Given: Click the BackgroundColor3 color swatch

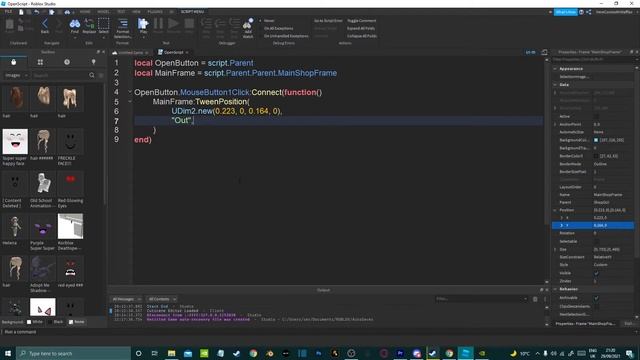Looking at the screenshot, I should 596,140.
